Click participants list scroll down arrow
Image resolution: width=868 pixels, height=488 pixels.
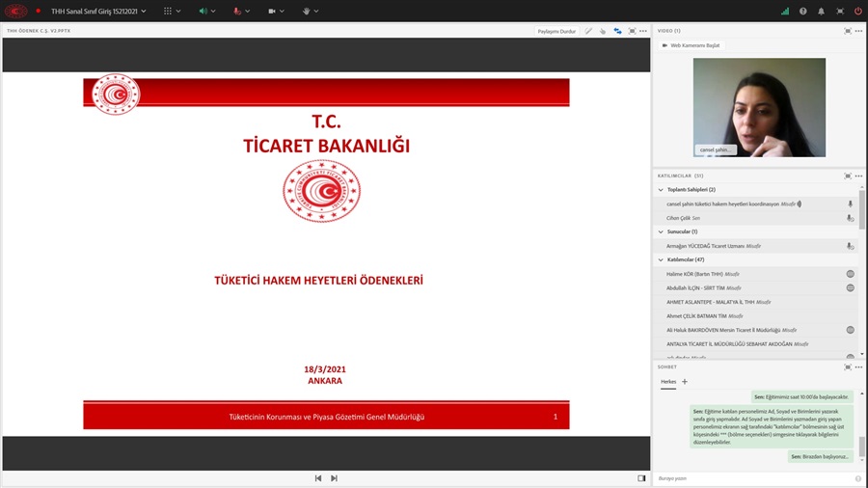(x=862, y=354)
